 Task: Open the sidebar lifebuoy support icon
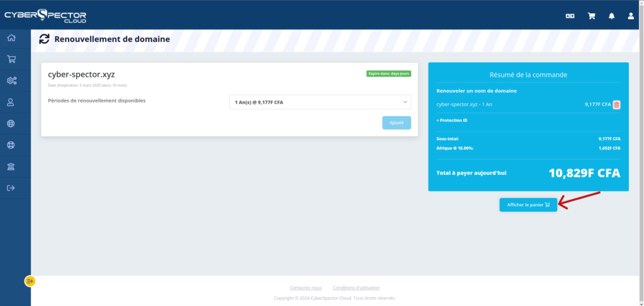click(11, 145)
